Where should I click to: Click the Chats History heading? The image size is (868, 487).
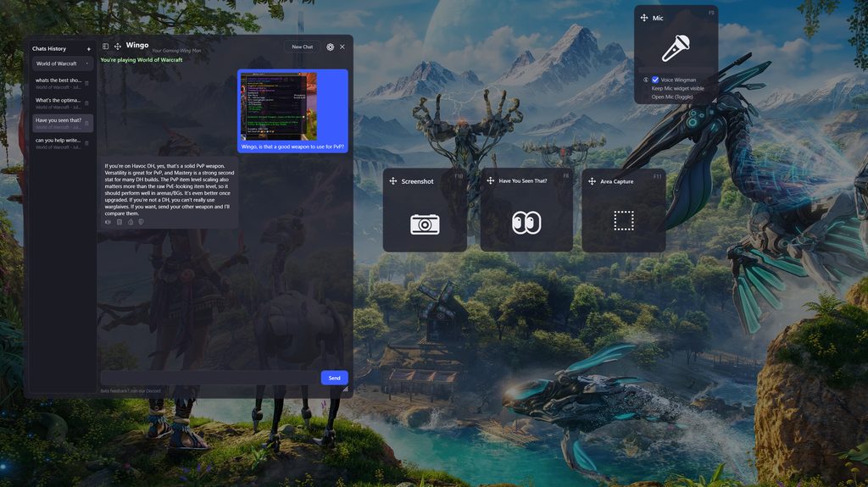coord(48,49)
